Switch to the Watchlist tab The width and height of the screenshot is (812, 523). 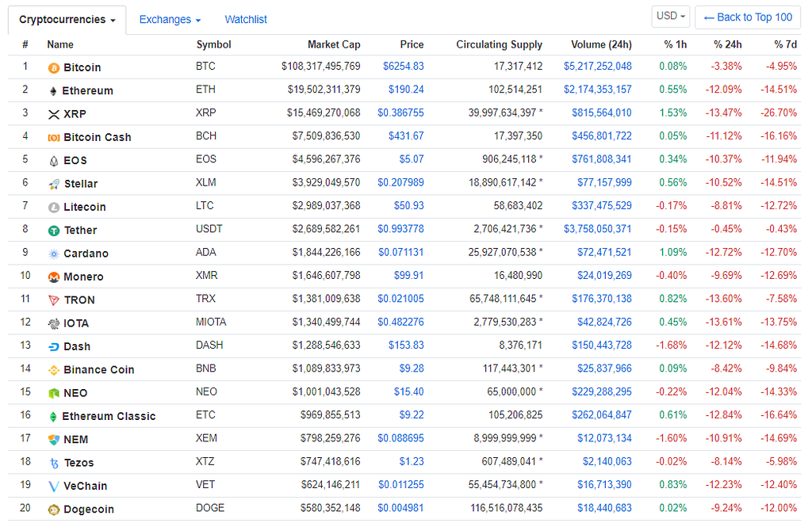coord(246,20)
